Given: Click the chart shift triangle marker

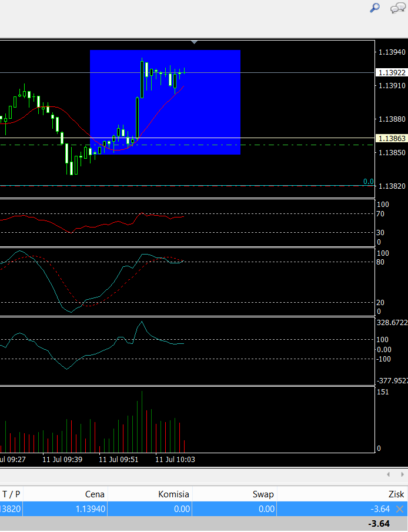Looking at the screenshot, I should (194, 42).
